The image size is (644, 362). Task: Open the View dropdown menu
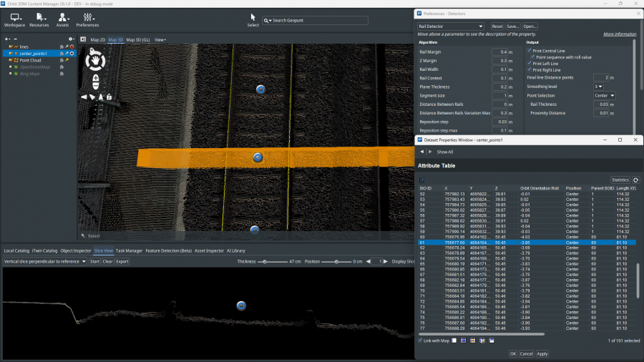[160, 40]
